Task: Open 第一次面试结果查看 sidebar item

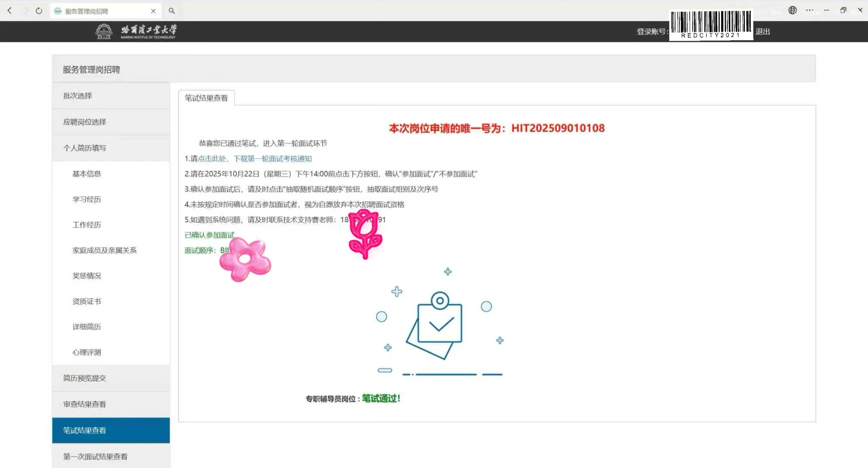Action: point(95,456)
